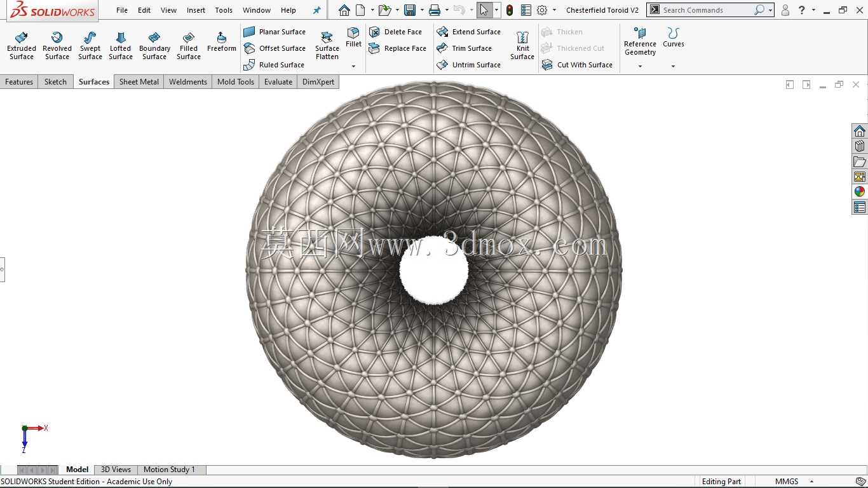Screen dimensions: 868x488
Task: Open the Custom Properties pane icon
Action: [860, 207]
